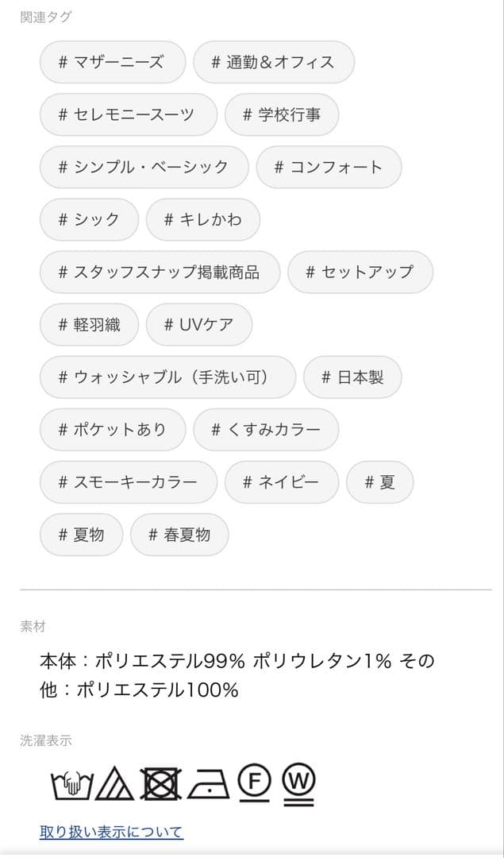Click the #キレかわ tag
Image resolution: width=504 pixels, height=858 pixels.
202,219
